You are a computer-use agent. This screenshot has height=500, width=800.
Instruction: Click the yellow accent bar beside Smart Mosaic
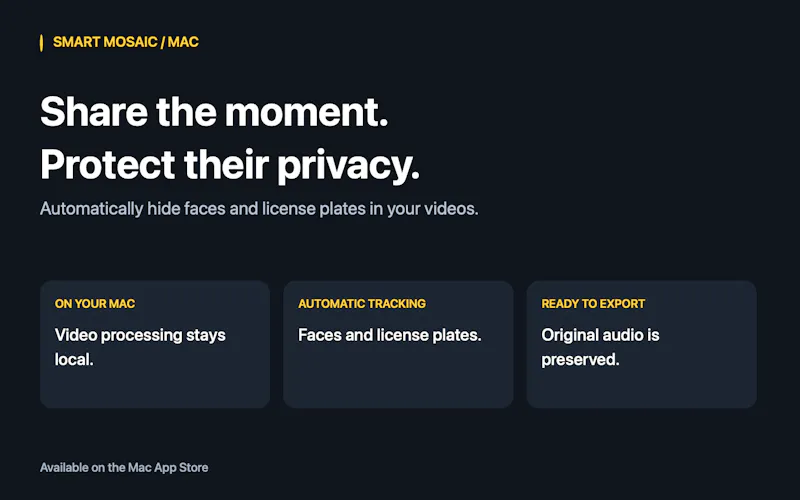tap(41, 43)
